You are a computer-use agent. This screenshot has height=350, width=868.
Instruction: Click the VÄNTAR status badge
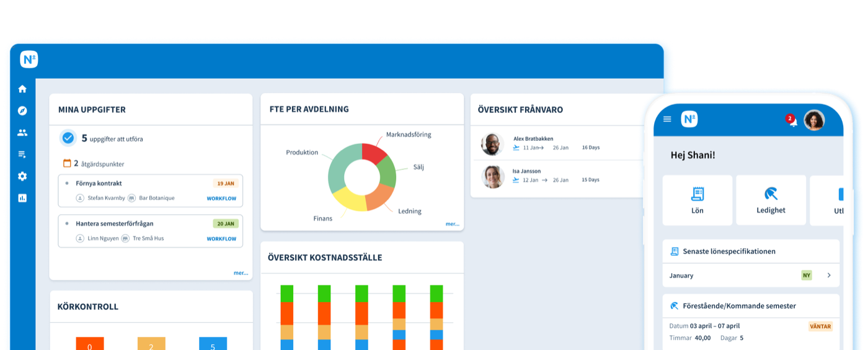820,326
